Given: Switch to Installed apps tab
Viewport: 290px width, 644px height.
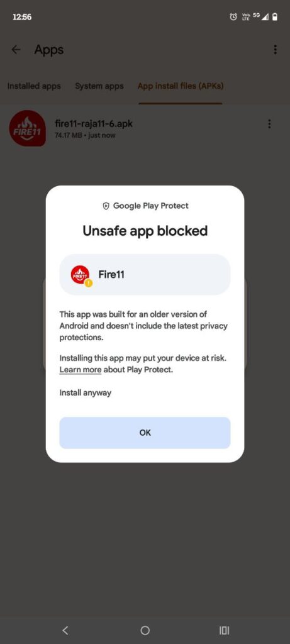Looking at the screenshot, I should 34,86.
